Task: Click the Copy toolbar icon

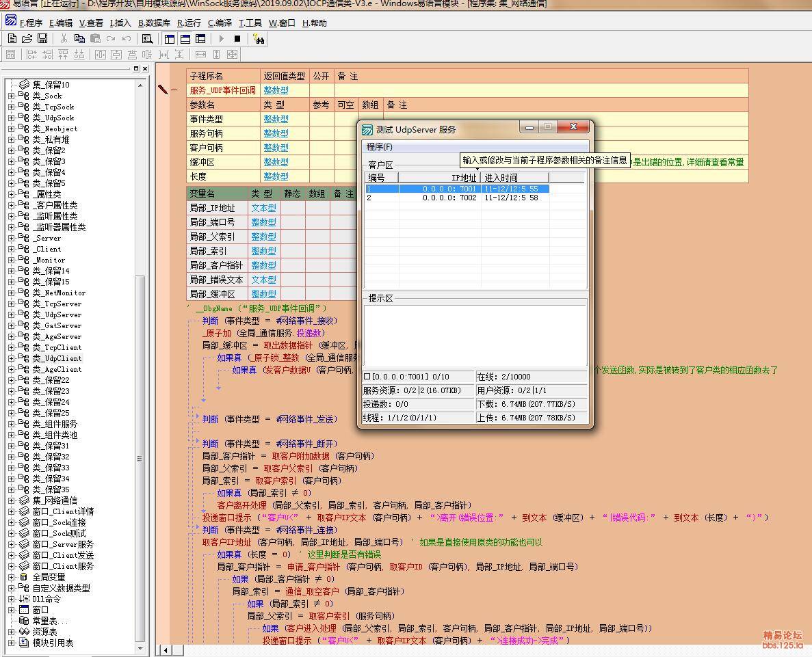Action: coord(79,38)
